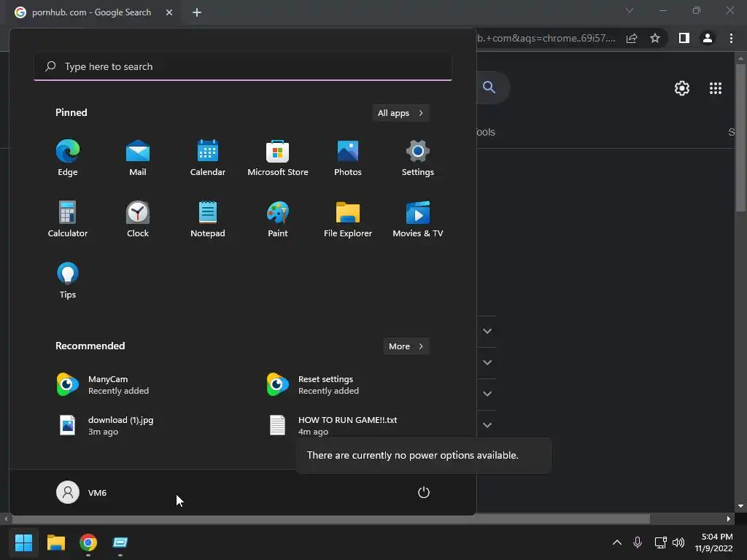Click the scroll right arrow
The image size is (747, 560).
point(729,519)
